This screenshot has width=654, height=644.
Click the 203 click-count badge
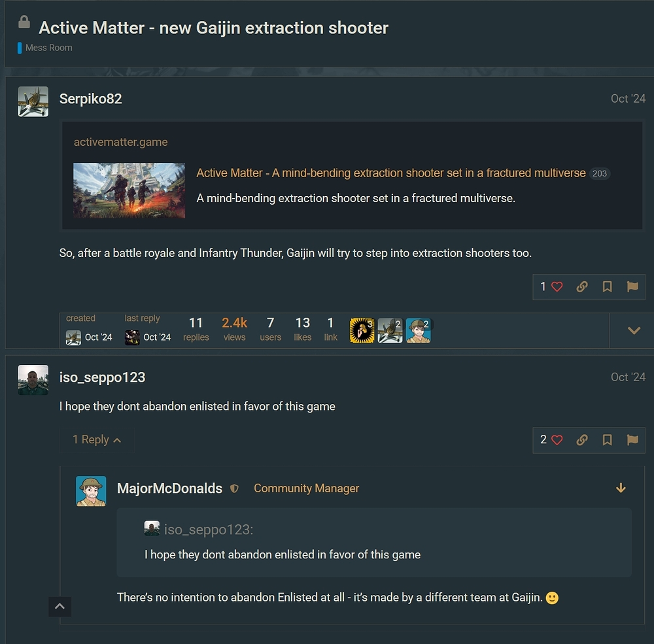click(x=599, y=173)
